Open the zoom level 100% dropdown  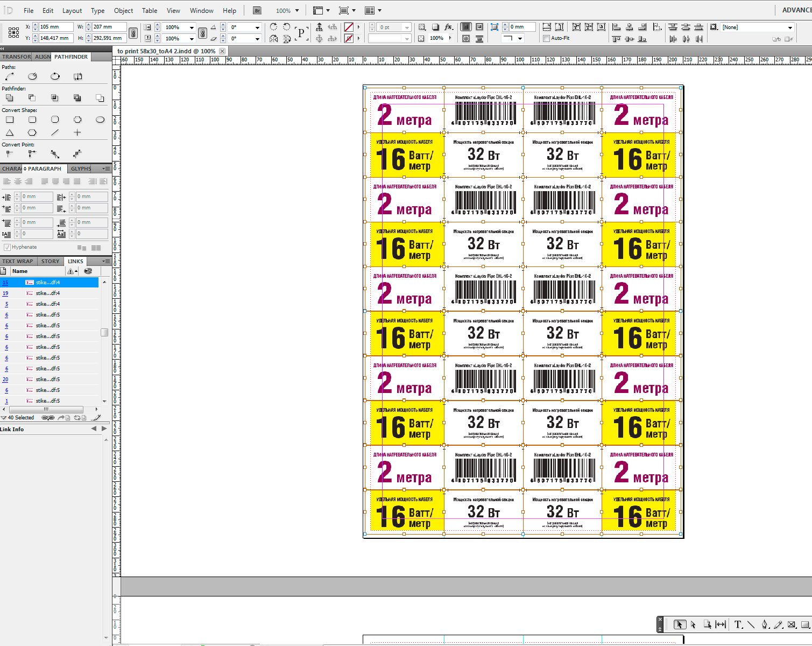[297, 11]
